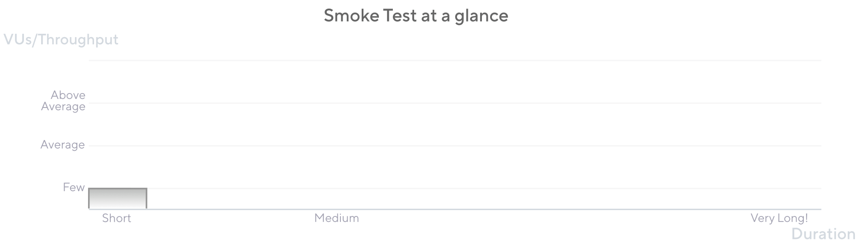This screenshot has height=244, width=868.
Task: Select the word "Test" in the title
Action: point(400,16)
